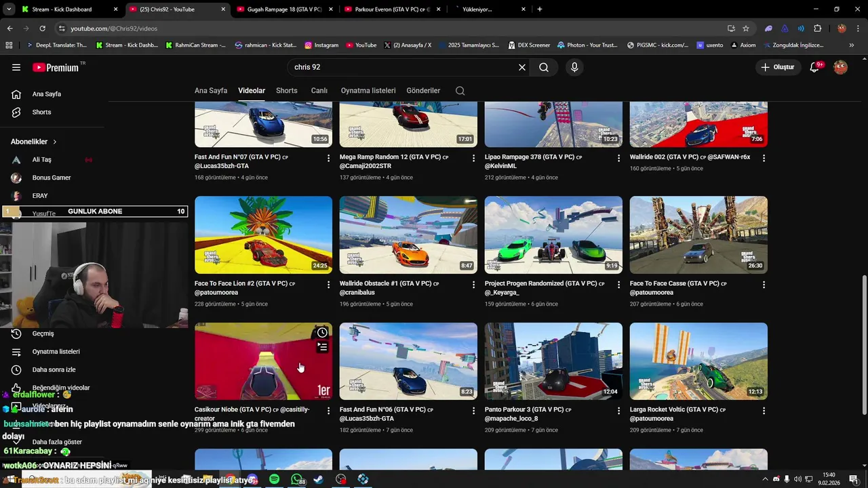Bookmark this page with the star icon
The width and height of the screenshot is (868, 488).
(x=746, y=28)
